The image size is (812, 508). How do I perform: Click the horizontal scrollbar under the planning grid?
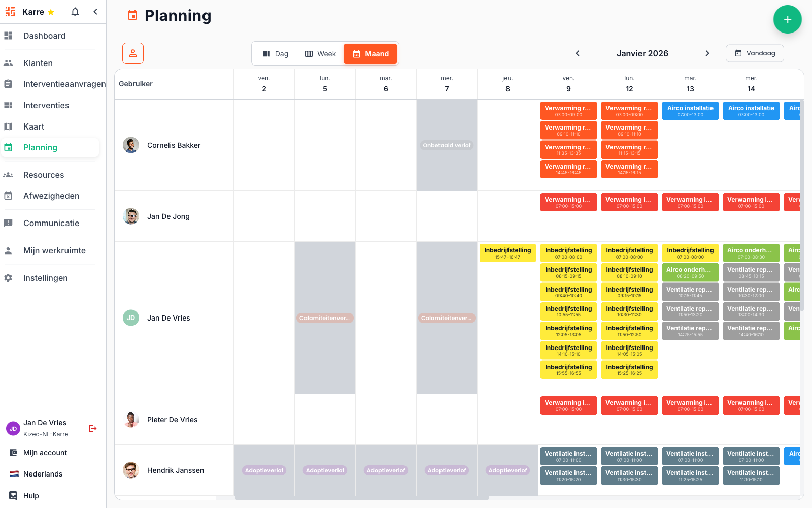tap(361, 498)
